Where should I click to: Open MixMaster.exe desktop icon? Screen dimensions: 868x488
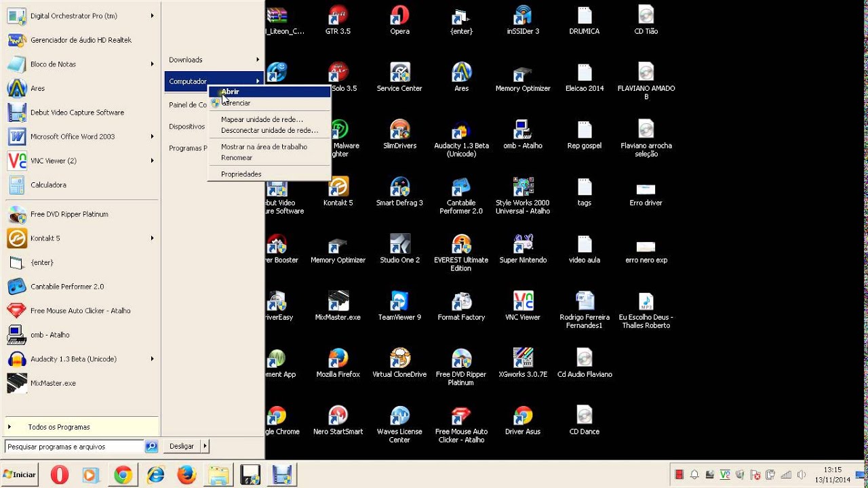pyautogui.click(x=338, y=306)
